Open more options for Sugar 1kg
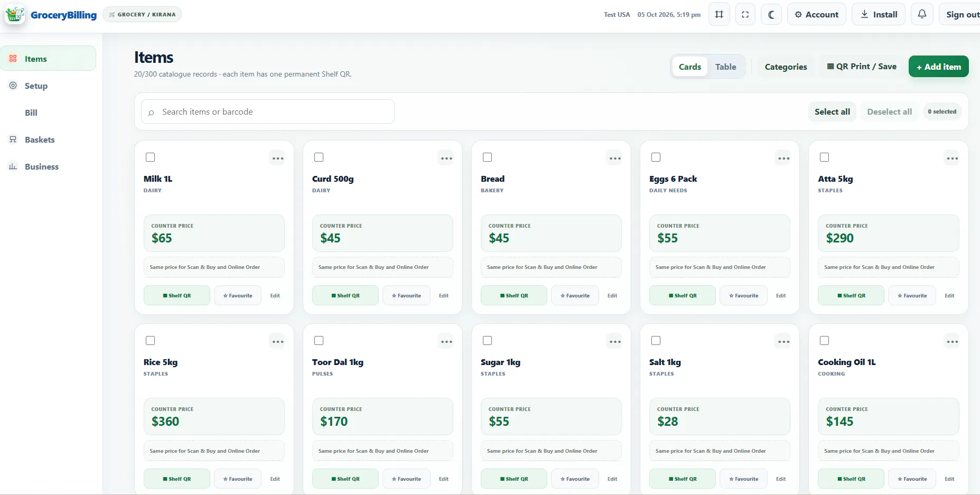 615,341
